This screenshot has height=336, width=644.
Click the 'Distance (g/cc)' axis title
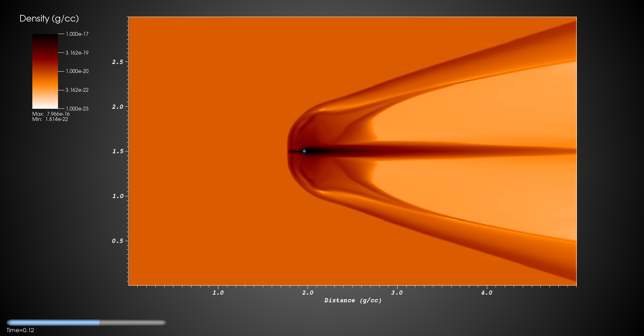(353, 300)
